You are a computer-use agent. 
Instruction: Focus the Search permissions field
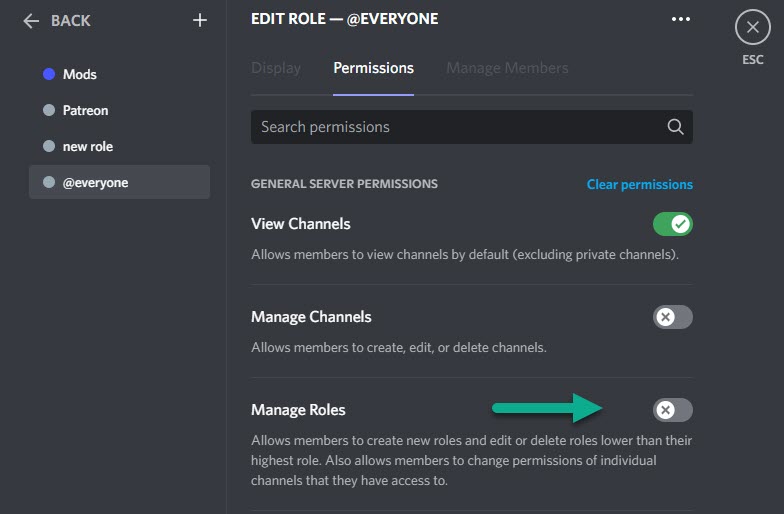pyautogui.click(x=472, y=127)
